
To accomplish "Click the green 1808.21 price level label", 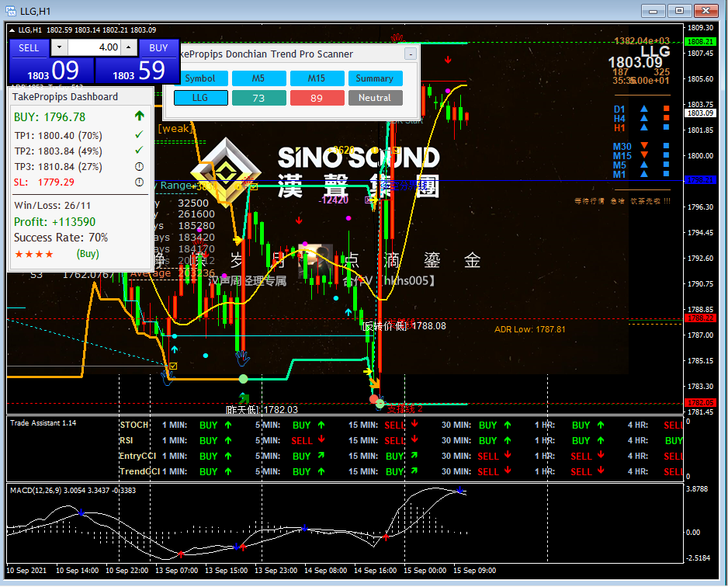I will coord(700,41).
